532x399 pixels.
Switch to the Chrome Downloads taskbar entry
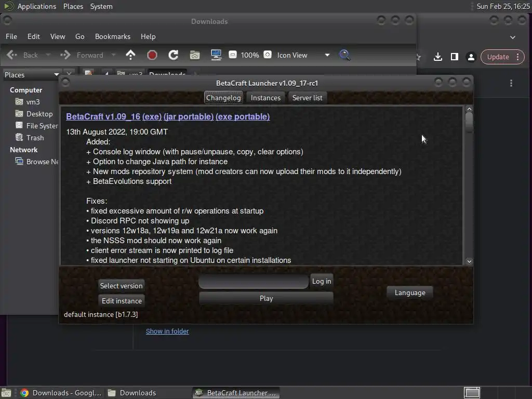click(x=61, y=393)
